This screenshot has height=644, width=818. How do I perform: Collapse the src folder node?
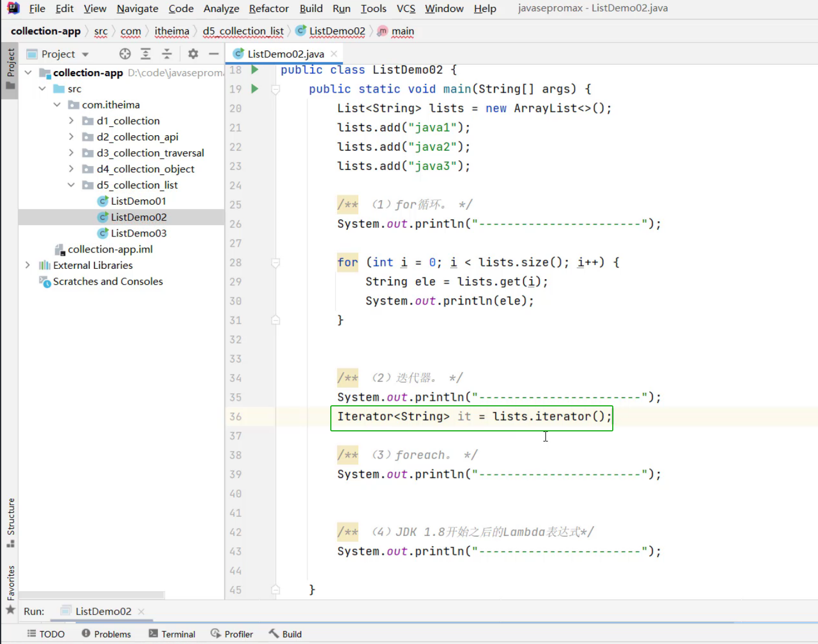42,89
